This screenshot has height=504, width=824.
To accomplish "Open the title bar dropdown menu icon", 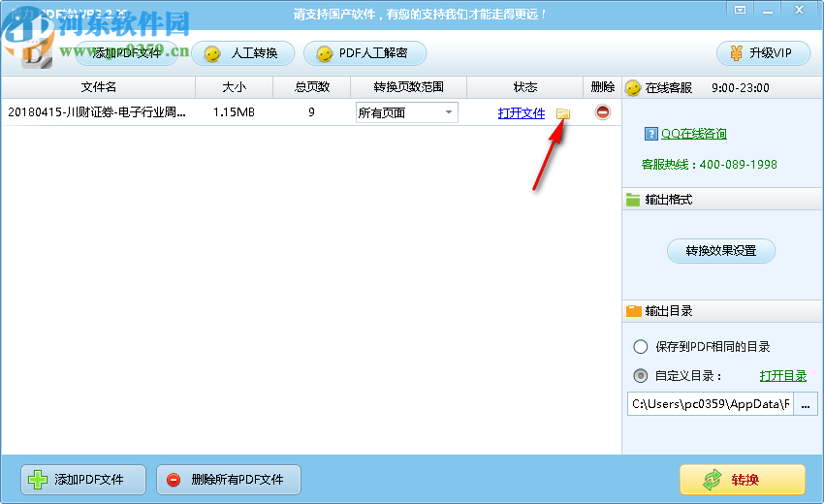I will (x=740, y=10).
